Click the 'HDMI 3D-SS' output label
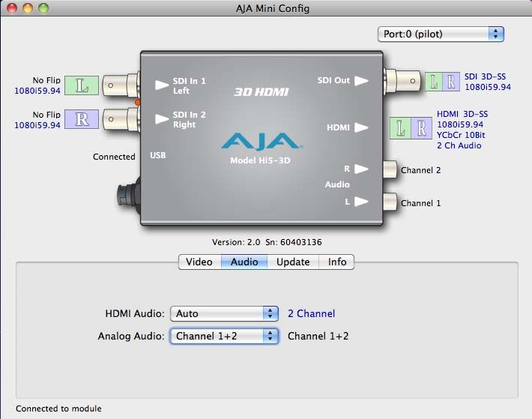Image resolution: width=532 pixels, height=419 pixels. 462,114
